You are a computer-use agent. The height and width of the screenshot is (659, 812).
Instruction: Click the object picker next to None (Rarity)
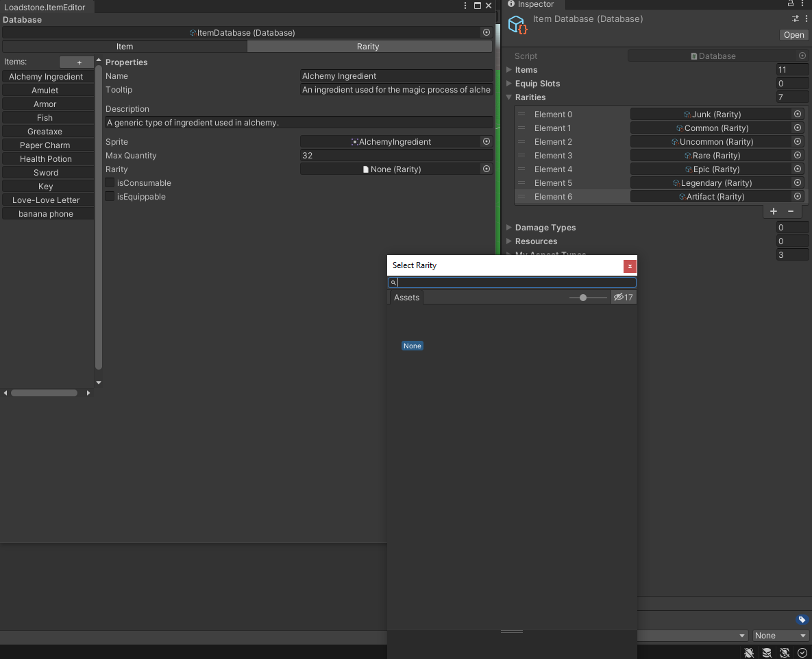(486, 169)
